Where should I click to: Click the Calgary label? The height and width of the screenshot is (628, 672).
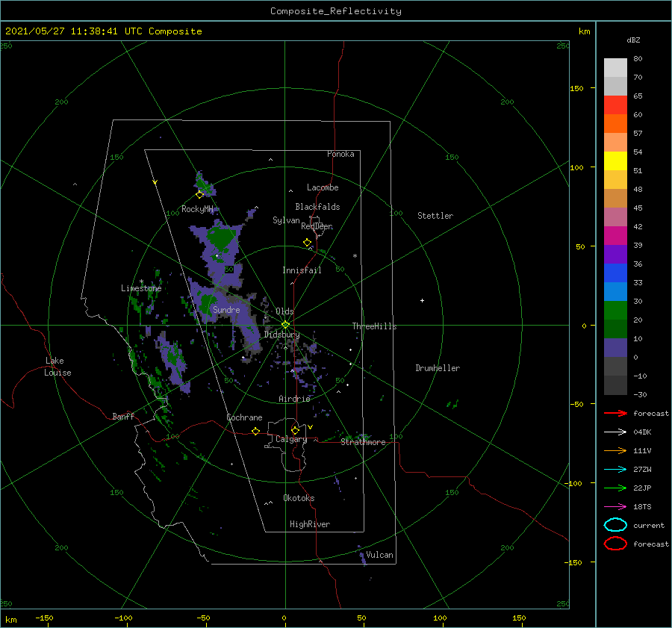click(x=291, y=439)
